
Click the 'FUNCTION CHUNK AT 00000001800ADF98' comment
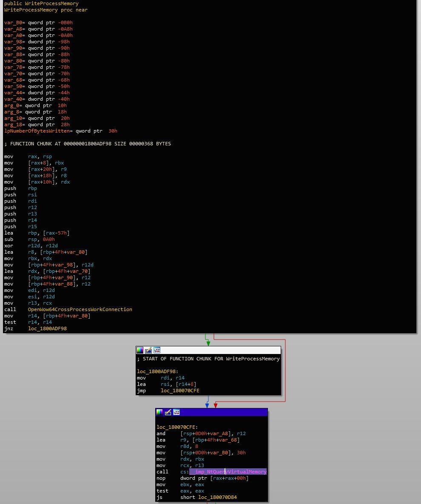click(88, 144)
